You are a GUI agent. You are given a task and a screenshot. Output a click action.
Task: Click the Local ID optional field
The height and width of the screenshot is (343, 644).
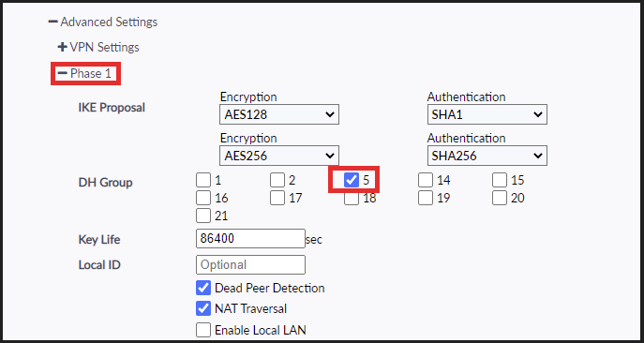pos(250,265)
